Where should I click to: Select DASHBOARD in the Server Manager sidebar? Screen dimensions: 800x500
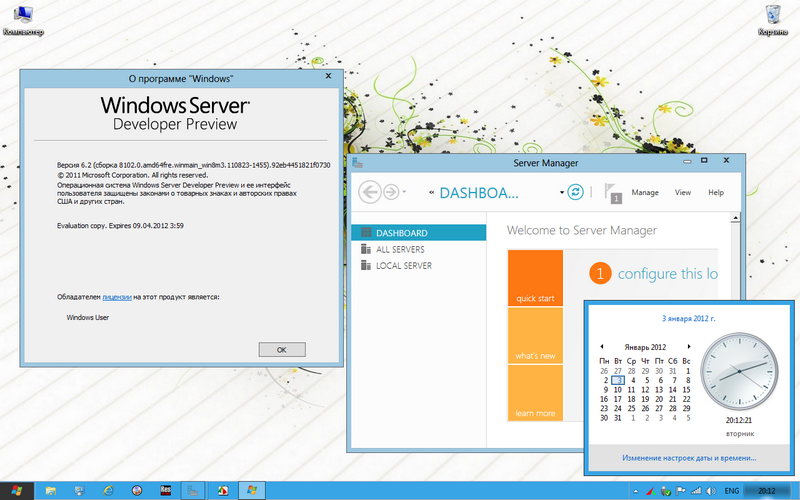click(418, 233)
